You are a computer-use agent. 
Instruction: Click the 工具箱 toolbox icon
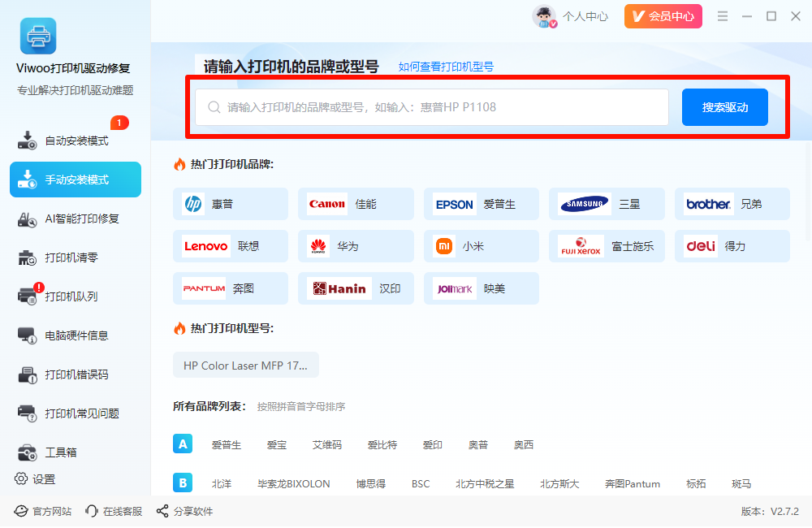click(x=28, y=452)
